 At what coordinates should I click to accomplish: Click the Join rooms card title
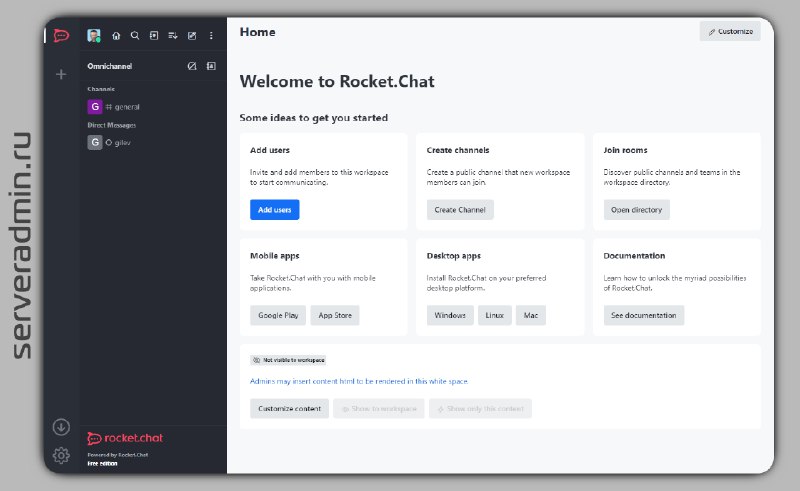pos(626,151)
